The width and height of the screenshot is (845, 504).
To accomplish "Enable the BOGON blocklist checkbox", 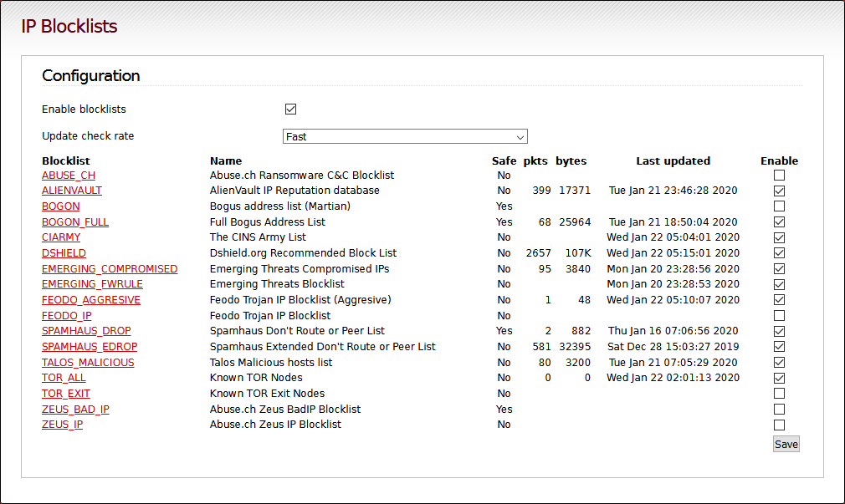I will pos(779,206).
